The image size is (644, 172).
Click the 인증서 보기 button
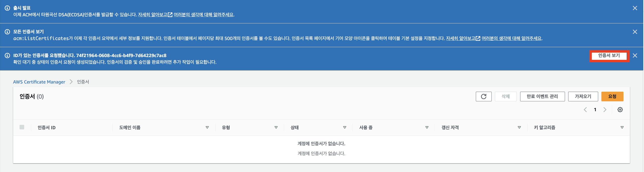coord(610,56)
